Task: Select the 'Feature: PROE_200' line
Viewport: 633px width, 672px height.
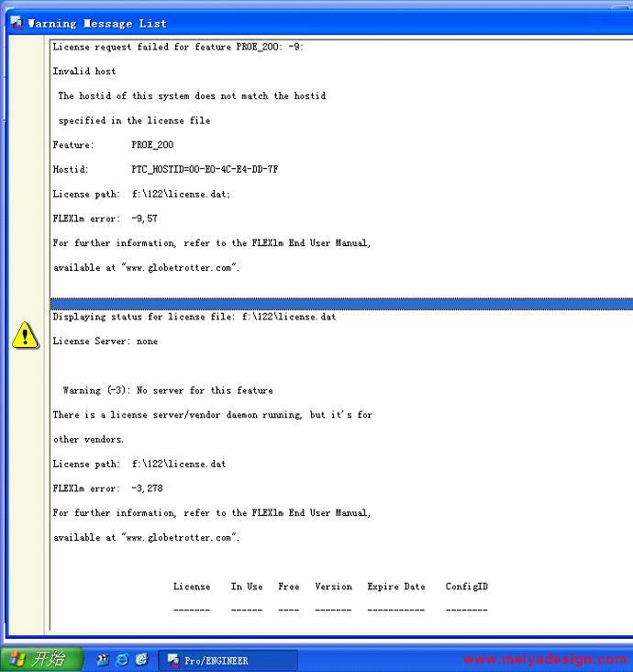Action: pos(113,145)
